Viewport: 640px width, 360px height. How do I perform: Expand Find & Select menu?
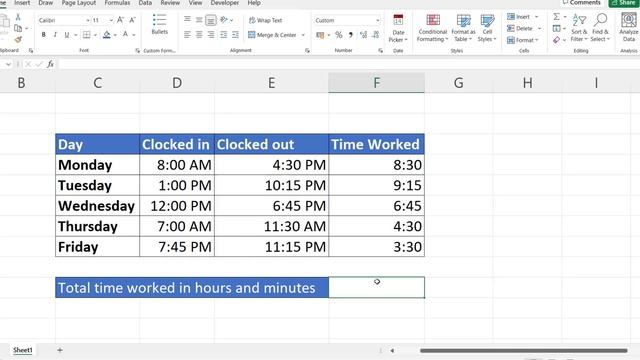tap(600, 28)
